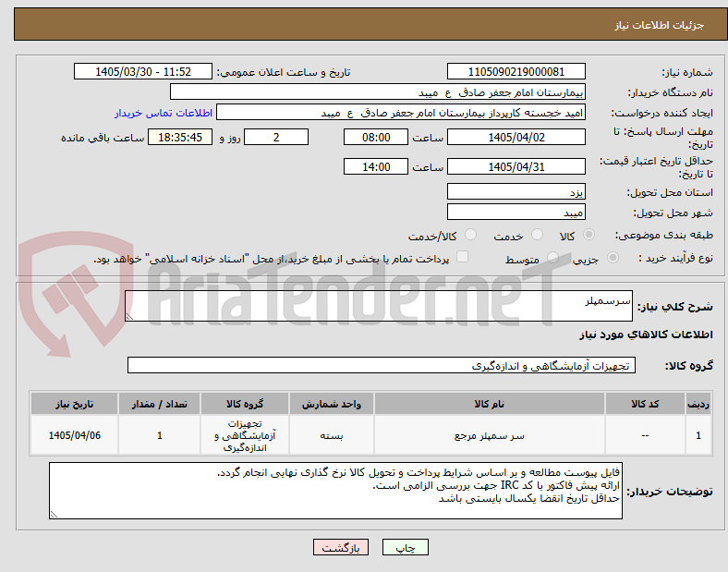728x572 pixels.
Task: Click the goods group cell in row 1
Action: click(245, 435)
